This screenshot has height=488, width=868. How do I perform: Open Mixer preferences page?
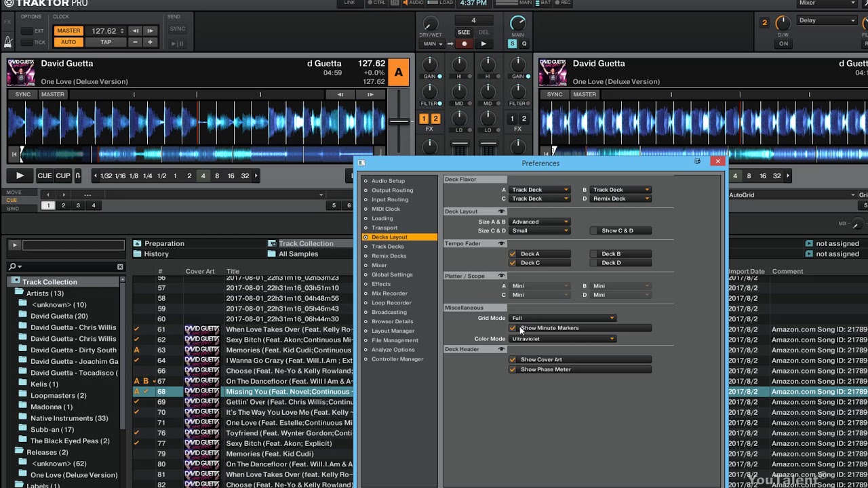click(x=379, y=266)
